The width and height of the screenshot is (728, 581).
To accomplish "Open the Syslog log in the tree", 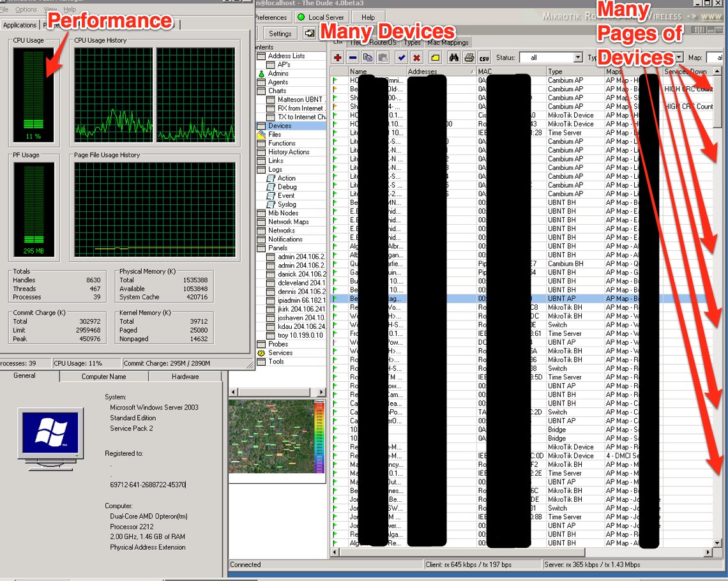I will [x=287, y=204].
